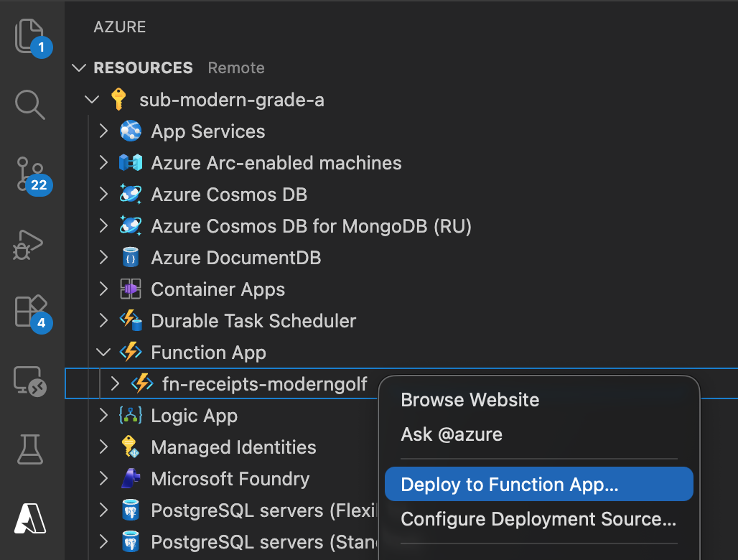Open the Run and Debug view
Viewport: 738px width, 560px height.
point(31,246)
